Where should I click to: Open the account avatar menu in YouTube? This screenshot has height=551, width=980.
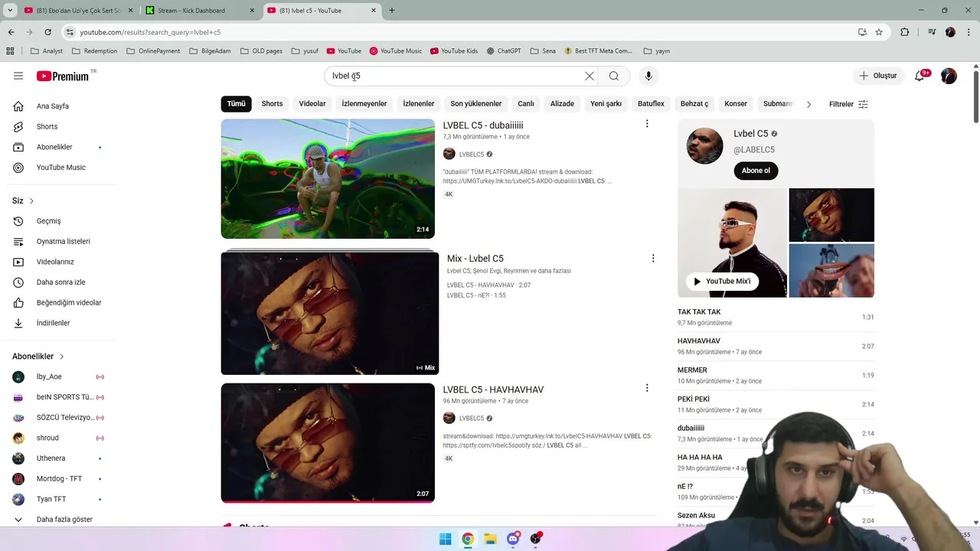coord(949,76)
